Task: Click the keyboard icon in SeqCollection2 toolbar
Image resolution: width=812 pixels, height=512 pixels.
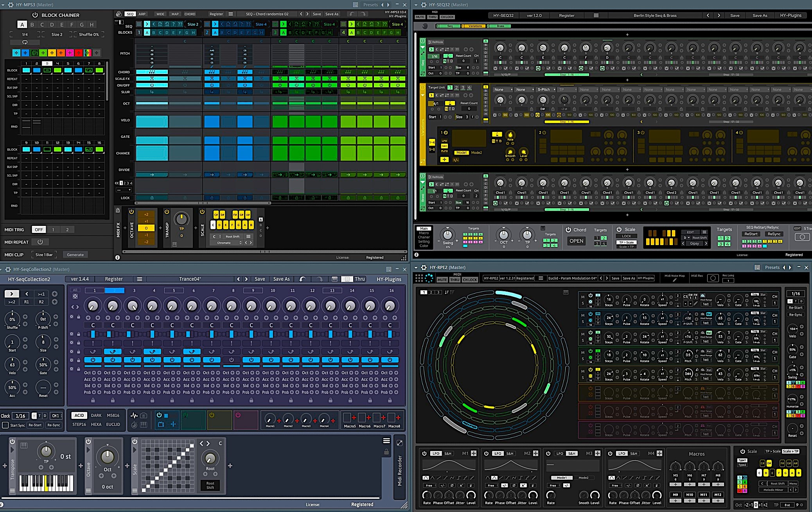Action: click(335, 279)
